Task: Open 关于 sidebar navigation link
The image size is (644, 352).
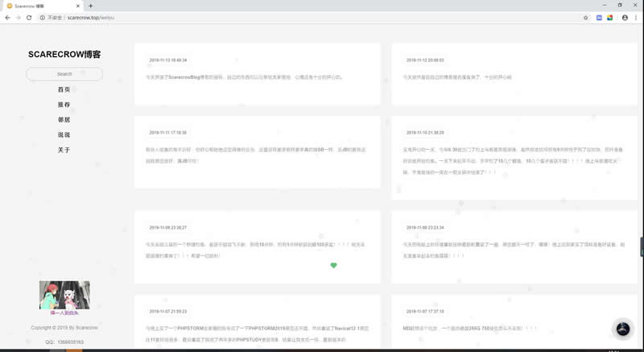Action: coord(64,150)
